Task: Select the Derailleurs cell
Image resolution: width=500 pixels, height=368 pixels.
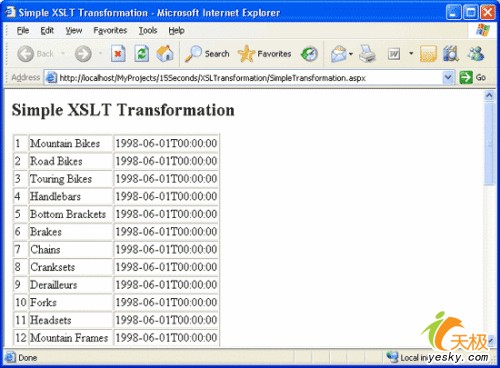Action: 71,285
